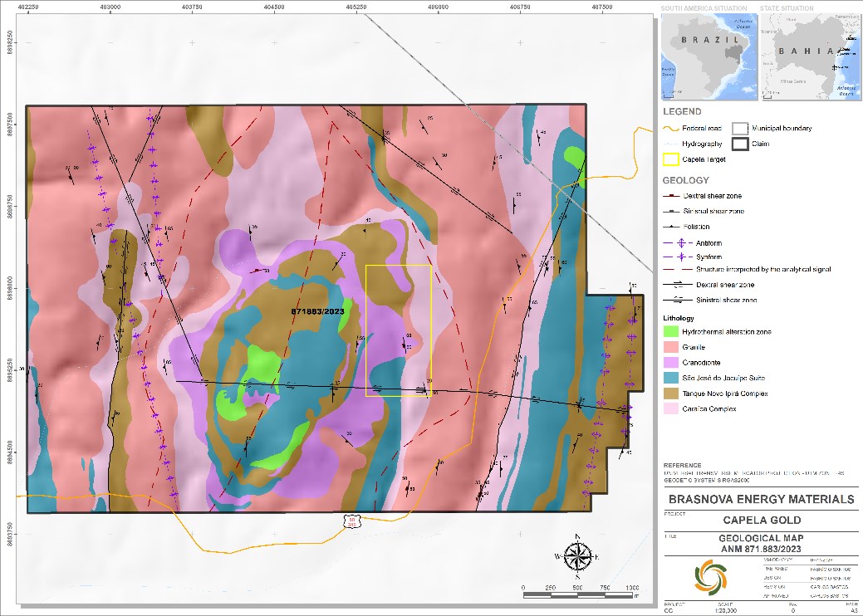Click the São José do Jacuípe teal swatch

(670, 378)
